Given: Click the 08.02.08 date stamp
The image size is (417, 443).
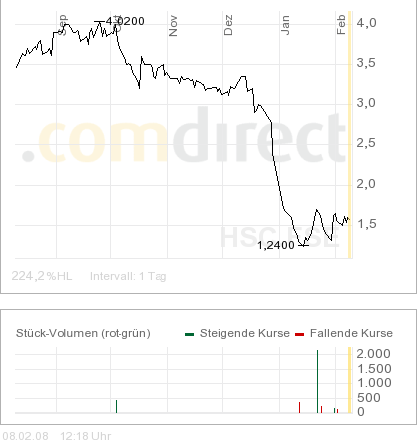Looking at the screenshot, I should tap(25, 436).
